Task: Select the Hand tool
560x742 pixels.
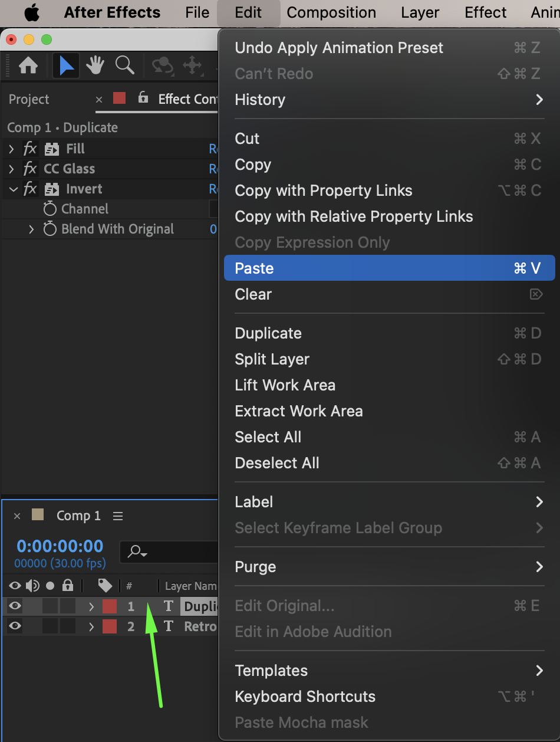Action: click(x=95, y=65)
